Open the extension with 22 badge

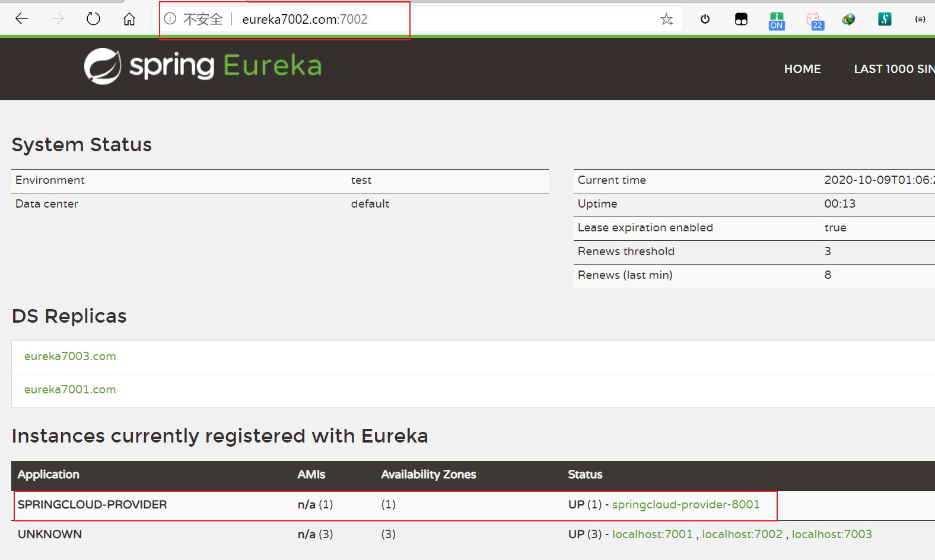[x=815, y=21]
